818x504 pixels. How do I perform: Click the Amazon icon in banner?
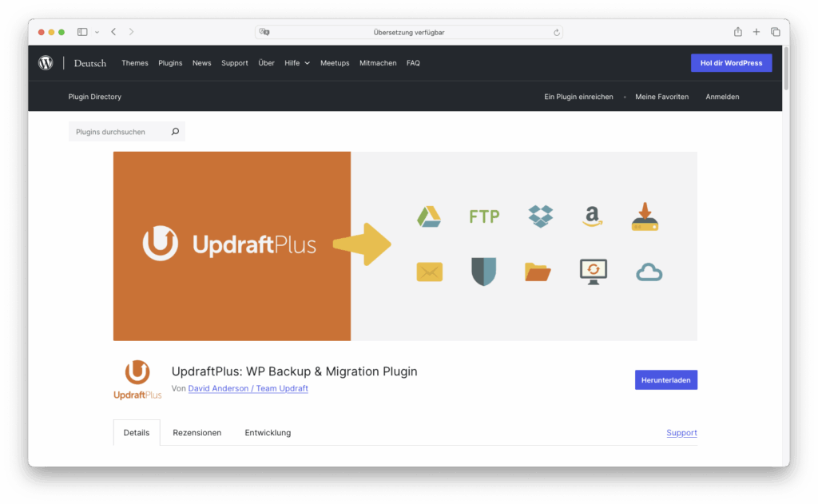click(x=592, y=216)
